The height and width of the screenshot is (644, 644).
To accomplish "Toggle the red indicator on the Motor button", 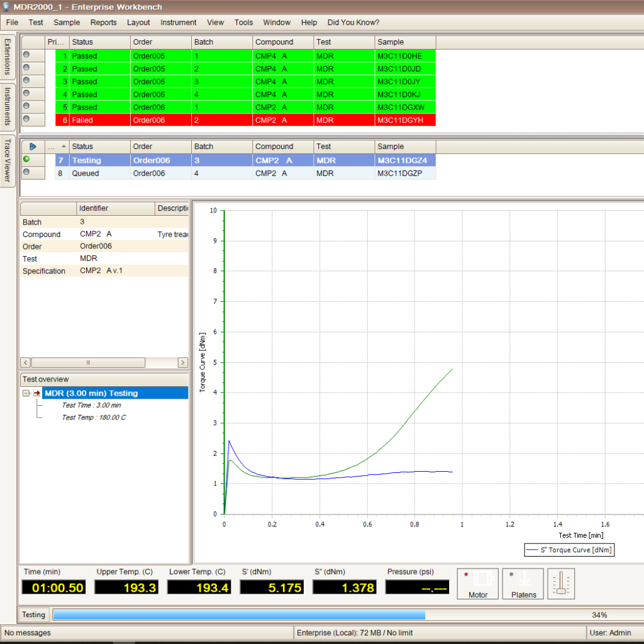I will 467,574.
